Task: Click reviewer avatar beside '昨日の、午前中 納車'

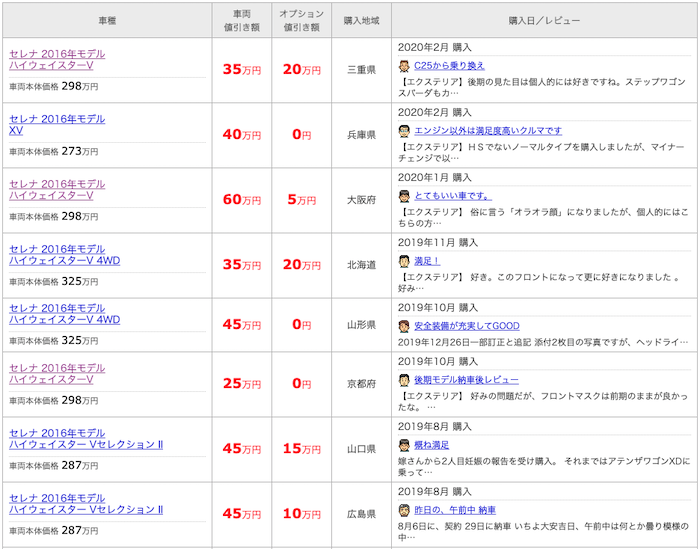Action: (x=404, y=510)
